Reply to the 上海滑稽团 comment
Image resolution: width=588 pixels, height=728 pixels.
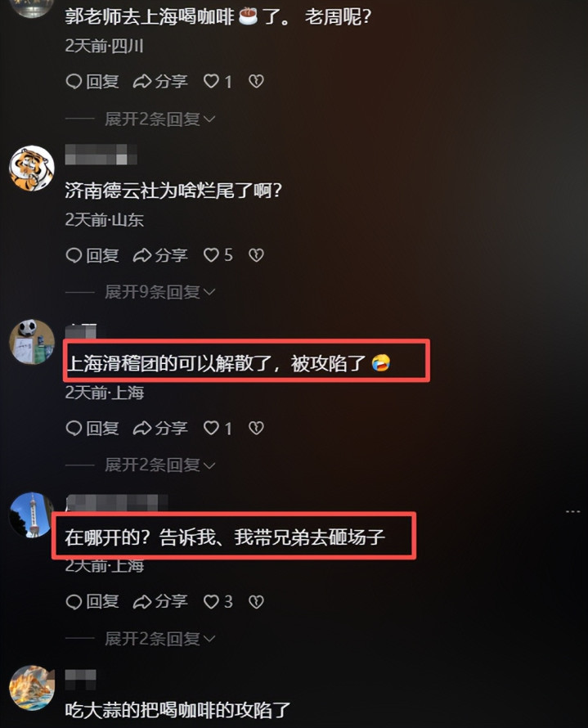[92, 428]
